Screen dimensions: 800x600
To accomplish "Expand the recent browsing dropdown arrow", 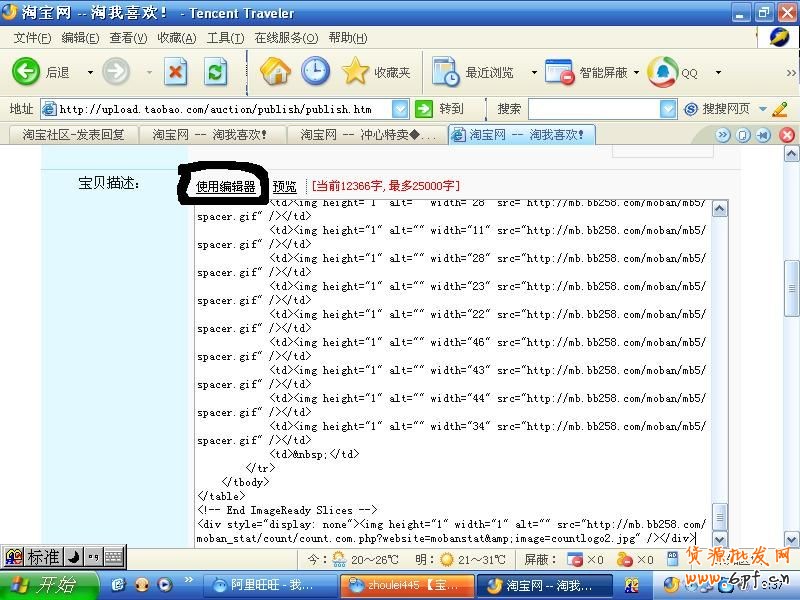I will pos(534,72).
